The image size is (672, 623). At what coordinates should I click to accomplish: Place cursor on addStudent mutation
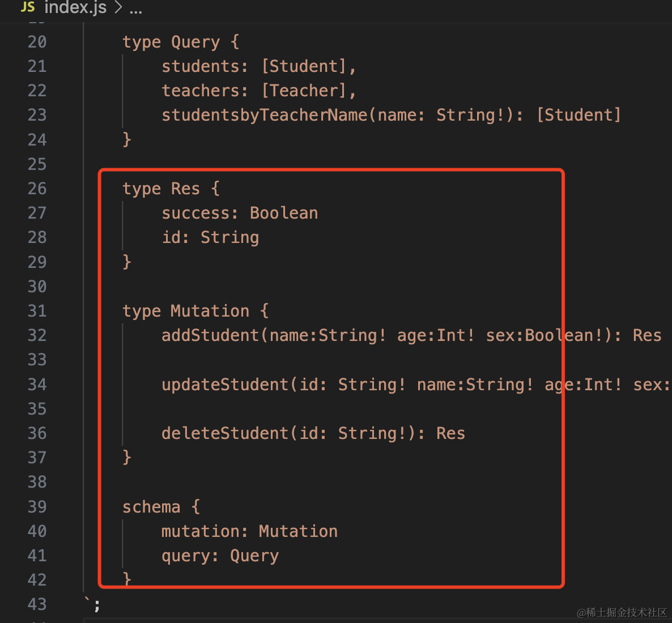click(x=210, y=335)
